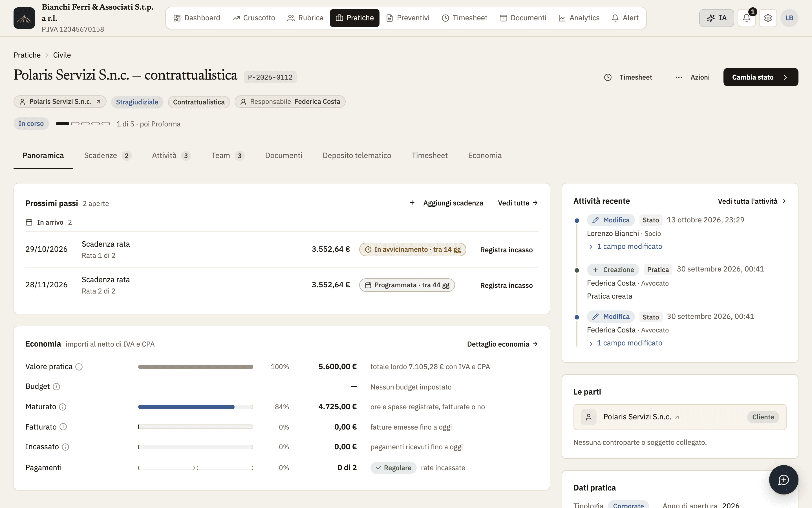This screenshot has width=812, height=508.
Task: Show info icon next to Incassato
Action: pos(65,447)
